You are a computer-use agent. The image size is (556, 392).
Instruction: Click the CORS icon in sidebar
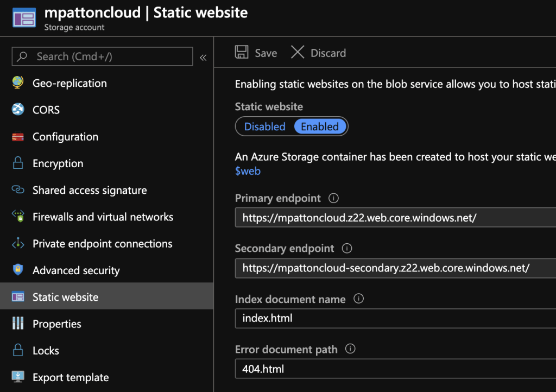point(18,110)
